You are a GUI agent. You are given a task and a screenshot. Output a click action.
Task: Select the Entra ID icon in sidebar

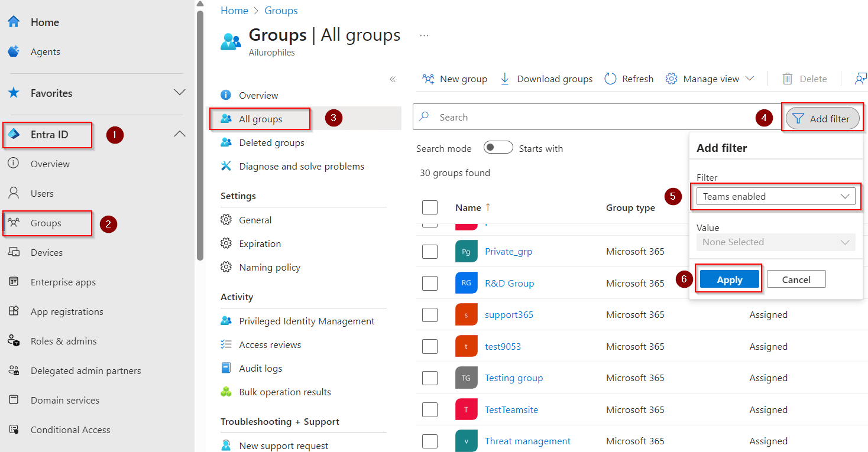(x=14, y=135)
